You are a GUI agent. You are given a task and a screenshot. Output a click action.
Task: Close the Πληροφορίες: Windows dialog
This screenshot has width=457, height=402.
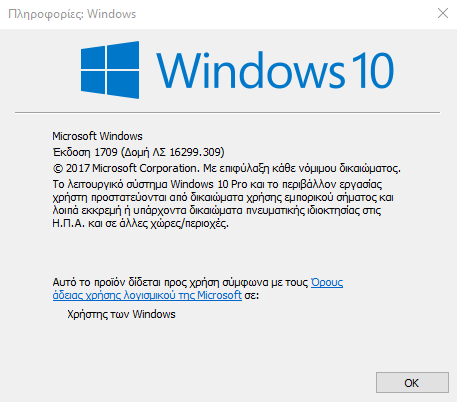click(443, 13)
